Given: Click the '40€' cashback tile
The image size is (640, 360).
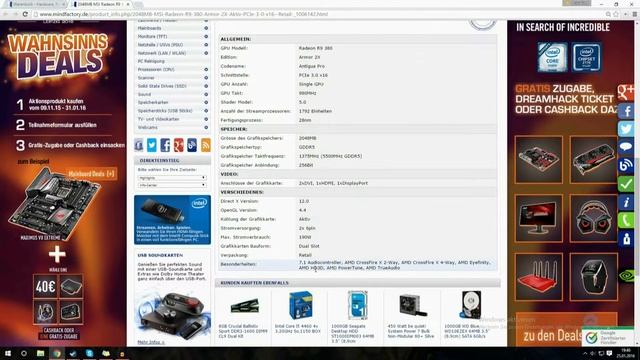Looking at the screenshot, I should point(45,287).
